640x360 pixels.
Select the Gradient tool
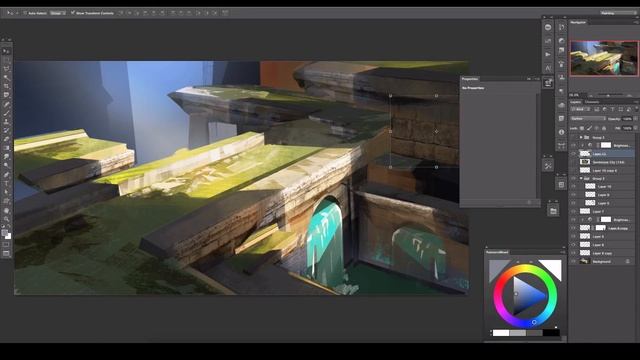[x=6, y=148]
